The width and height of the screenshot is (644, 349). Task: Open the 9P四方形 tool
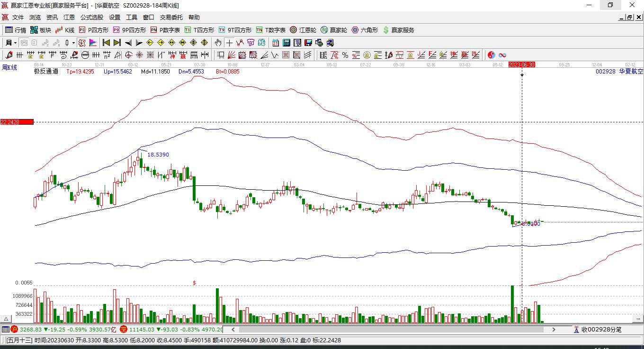pos(129,30)
